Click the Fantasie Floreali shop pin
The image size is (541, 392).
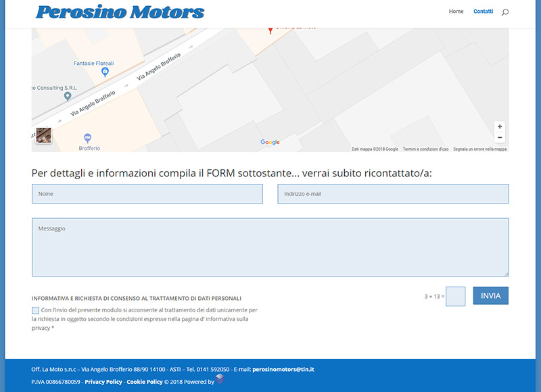(105, 72)
